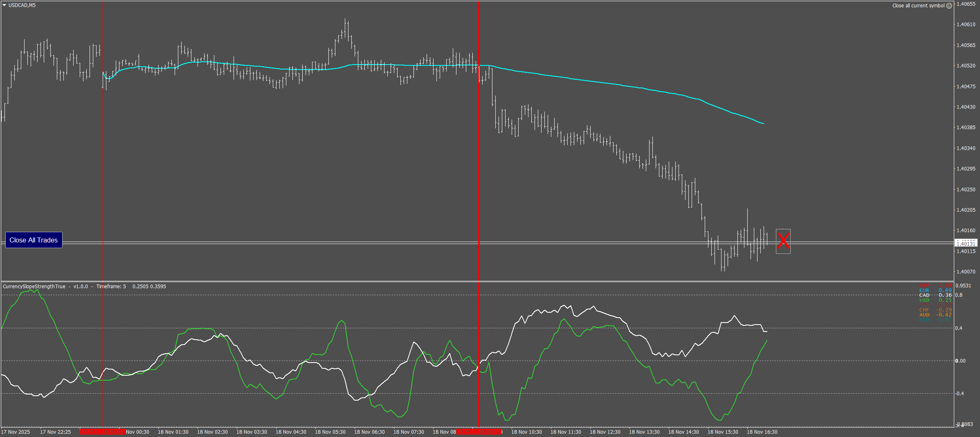Click the USD 0.25 strength reading
This screenshot has height=437, width=980.
pyautogui.click(x=935, y=300)
